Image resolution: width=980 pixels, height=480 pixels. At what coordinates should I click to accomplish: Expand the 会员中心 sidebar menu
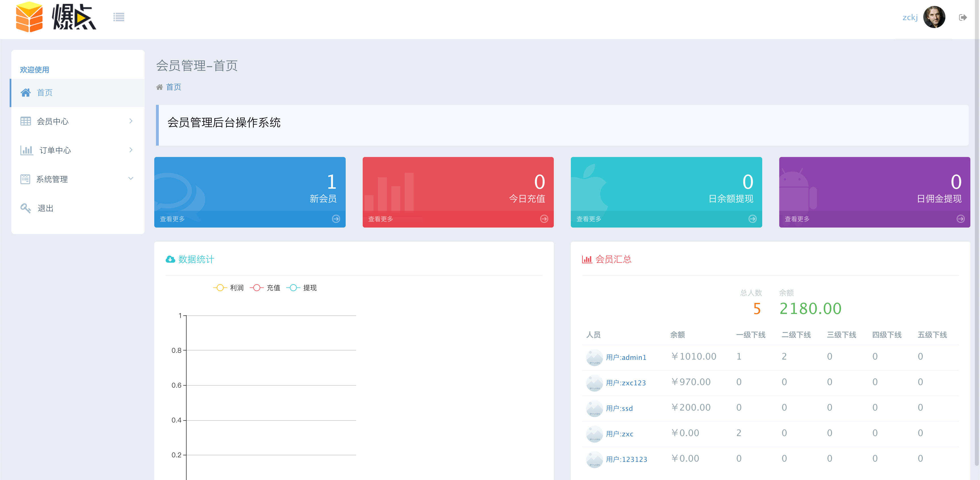click(x=131, y=121)
